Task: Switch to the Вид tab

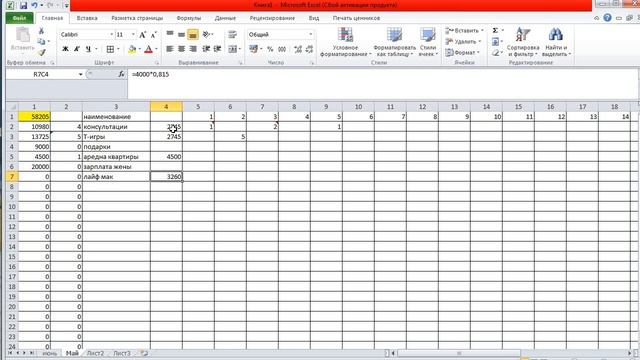Action: tap(313, 18)
